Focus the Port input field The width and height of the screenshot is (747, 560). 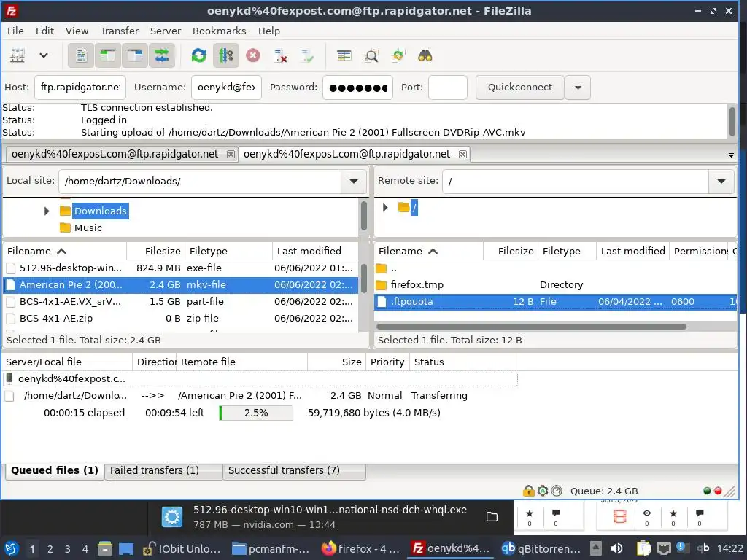pyautogui.click(x=448, y=87)
